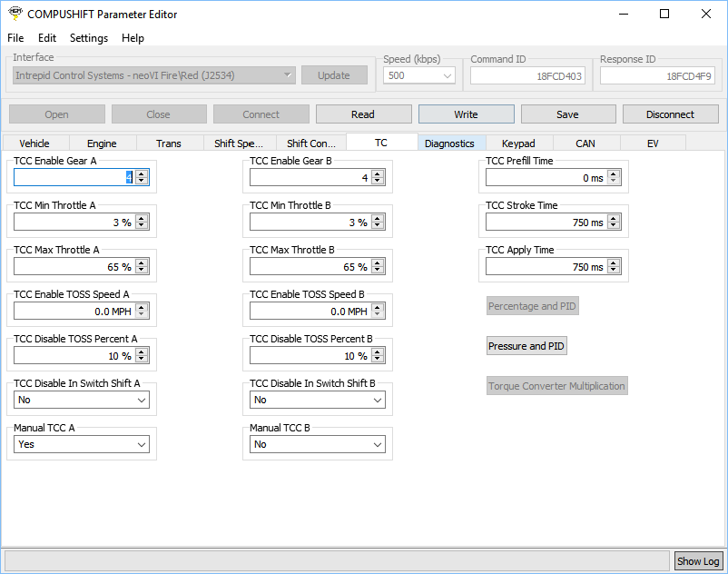Click the TCC Enable TOSS Speed B field
The width and height of the screenshot is (728, 574).
pos(309,312)
